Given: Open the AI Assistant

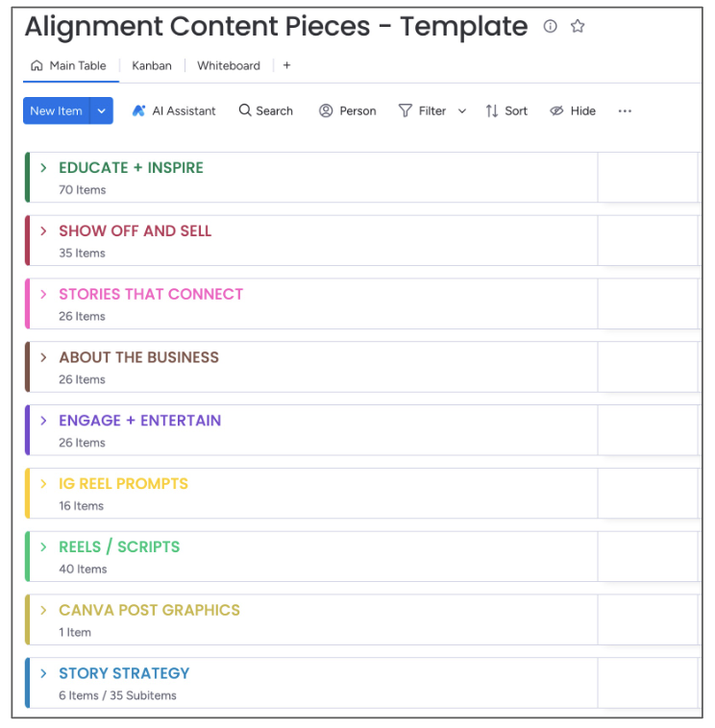Looking at the screenshot, I should tap(174, 110).
